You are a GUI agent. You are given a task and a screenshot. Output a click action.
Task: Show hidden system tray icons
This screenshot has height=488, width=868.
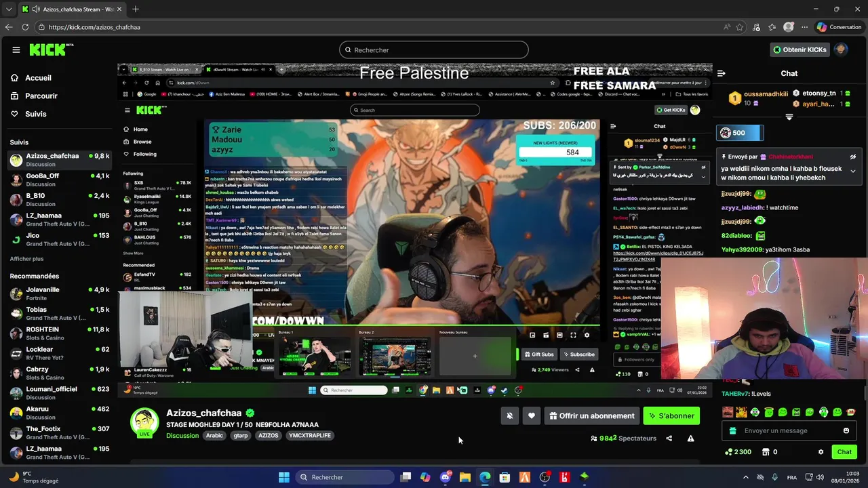(x=746, y=477)
